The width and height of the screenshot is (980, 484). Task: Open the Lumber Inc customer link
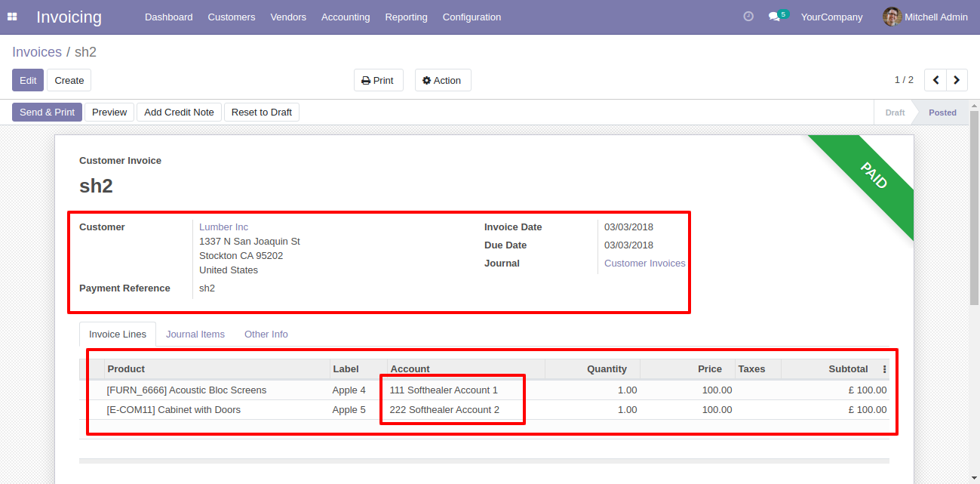[223, 227]
